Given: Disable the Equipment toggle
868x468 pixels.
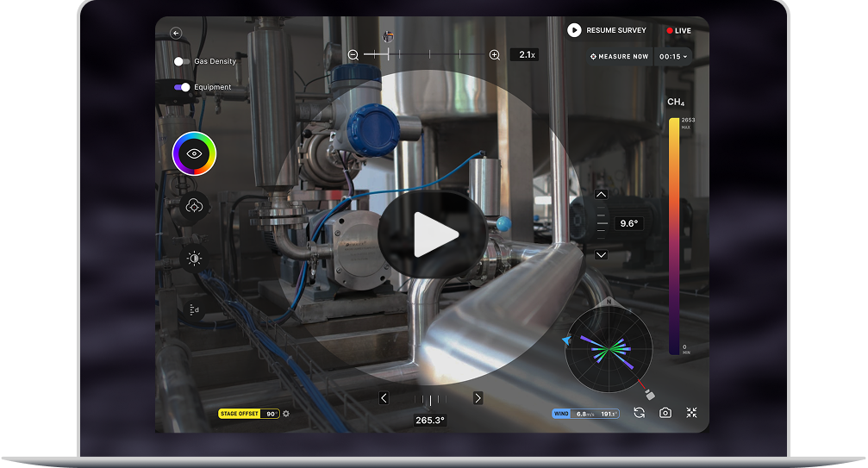Looking at the screenshot, I should pos(182,87).
